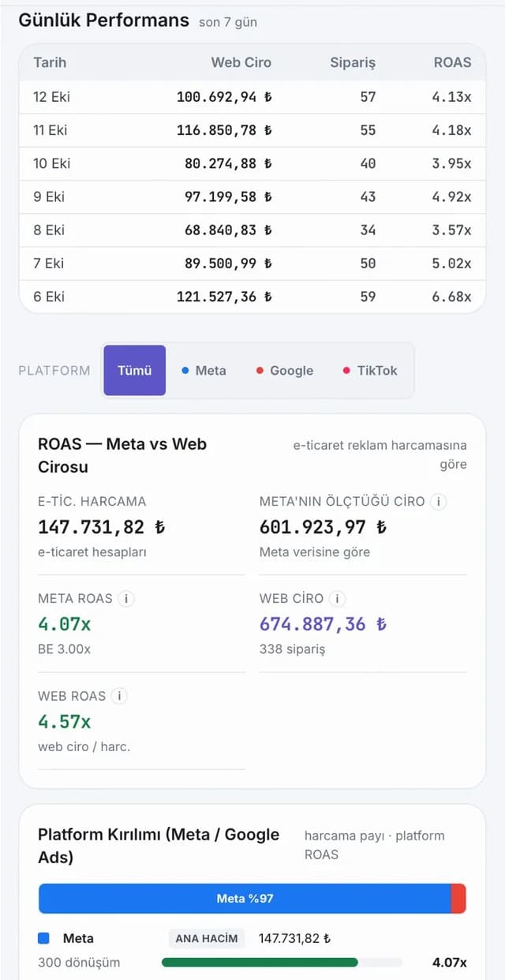505x980 pixels.
Task: Click the blue Meta legend square
Action: [x=43, y=938]
